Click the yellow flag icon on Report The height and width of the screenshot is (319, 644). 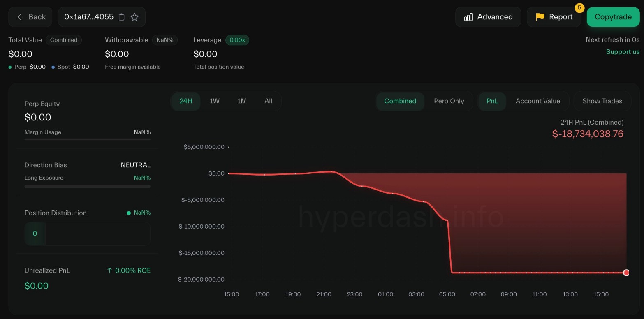[540, 17]
